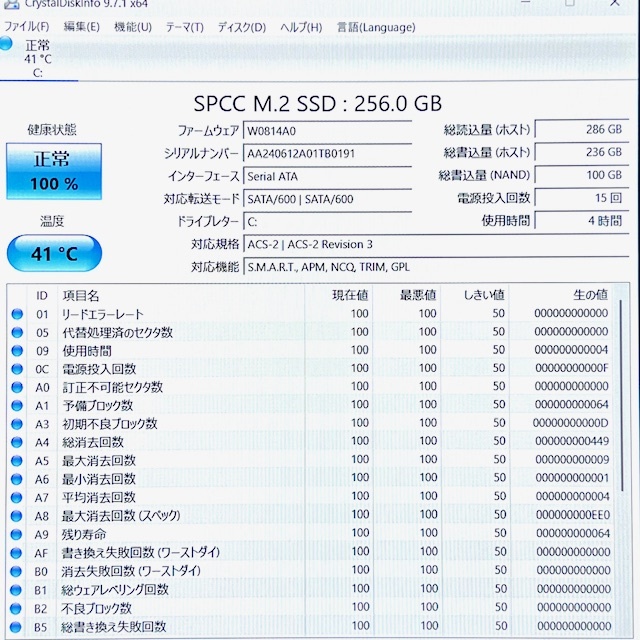Click status circle for 総消去回数 row

pos(16,443)
